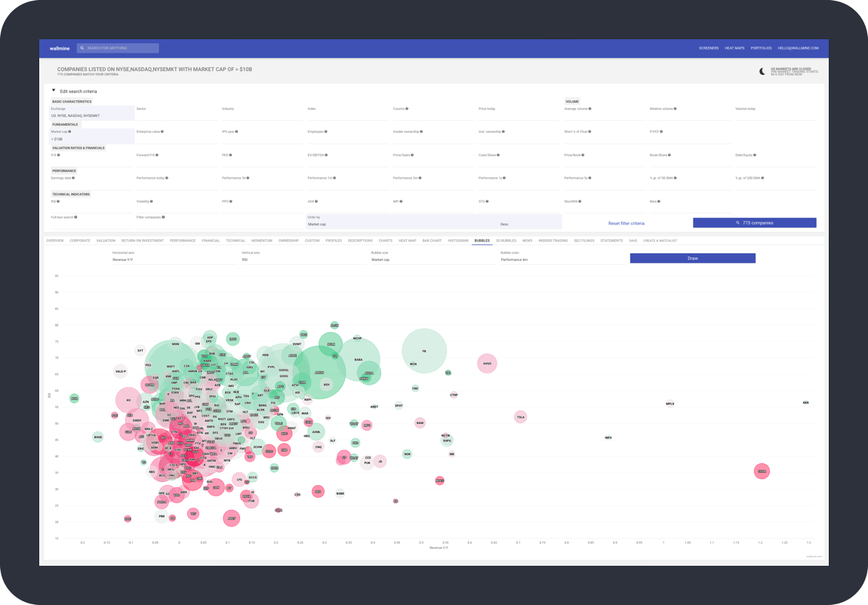Click the Average volume help icon

tap(590, 109)
